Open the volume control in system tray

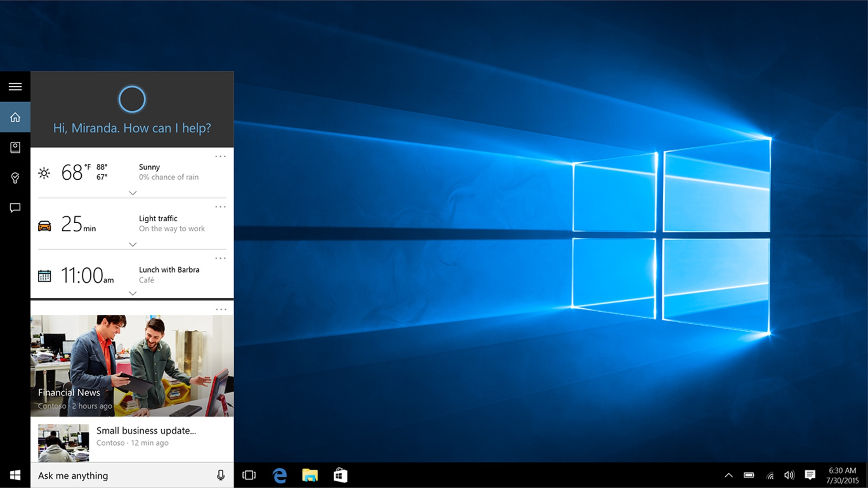pos(789,475)
